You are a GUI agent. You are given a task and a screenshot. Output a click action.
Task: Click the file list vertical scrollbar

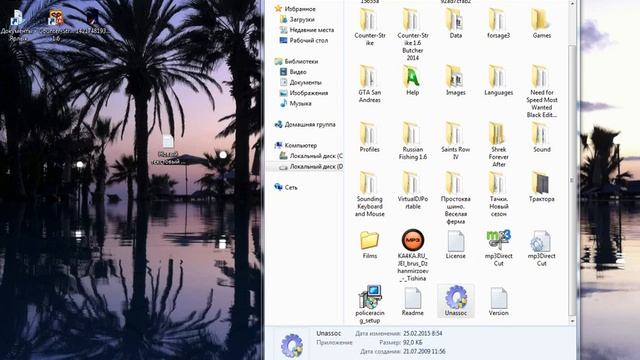(x=572, y=180)
